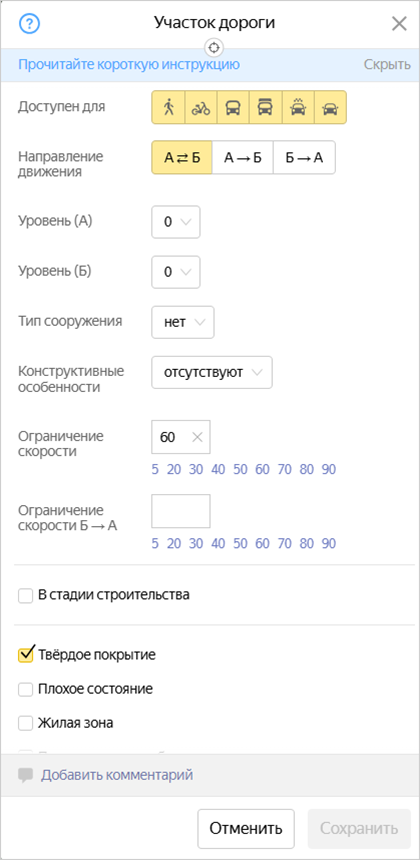Screen dimensions: 420x860
Task: Expand the 'Тип сооружения' dropdown
Action: [x=183, y=322]
